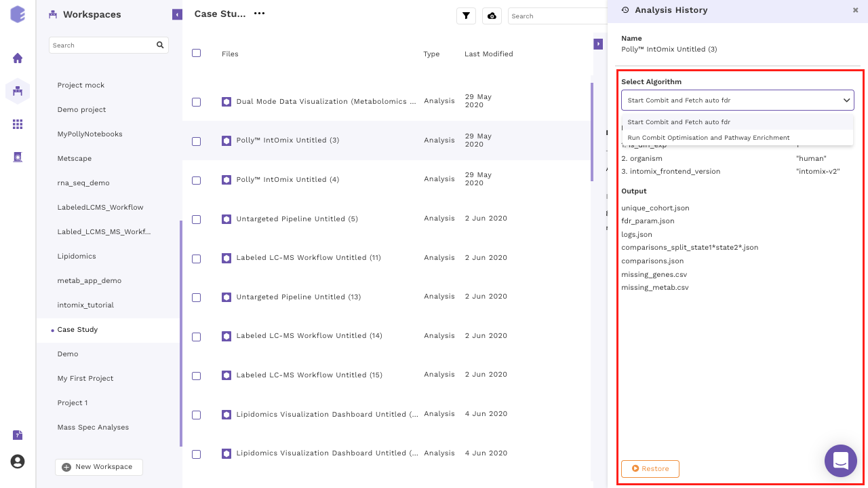Click the comparisons.json output file
868x488 pixels.
point(652,261)
